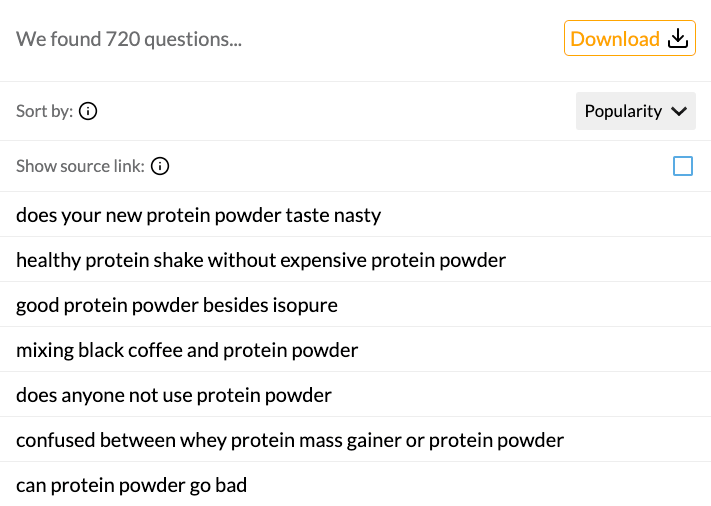
Task: Click the info icon beside Show source link
Action: (160, 166)
